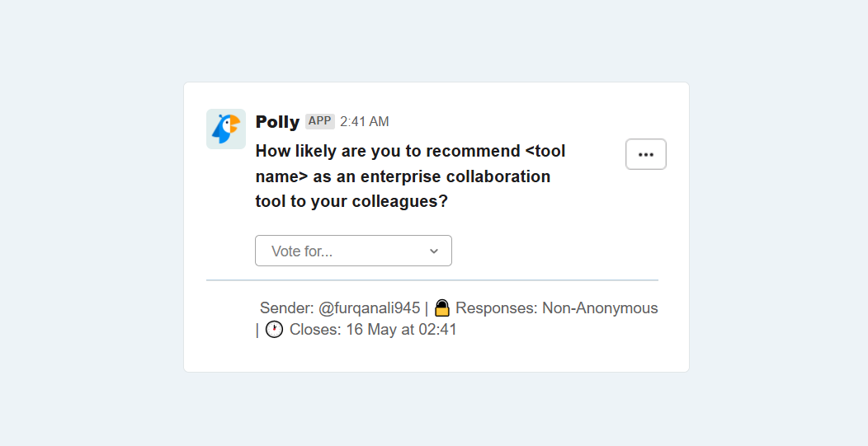Viewport: 868px width, 446px height.
Task: Open the "Vote for..." dropdown
Action: pyautogui.click(x=353, y=251)
